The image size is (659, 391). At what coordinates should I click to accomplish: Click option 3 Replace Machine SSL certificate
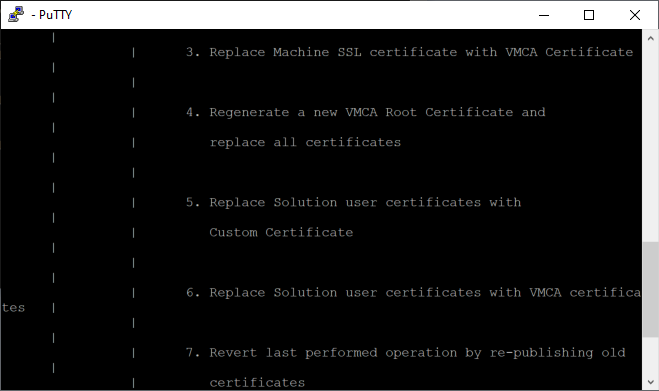409,52
